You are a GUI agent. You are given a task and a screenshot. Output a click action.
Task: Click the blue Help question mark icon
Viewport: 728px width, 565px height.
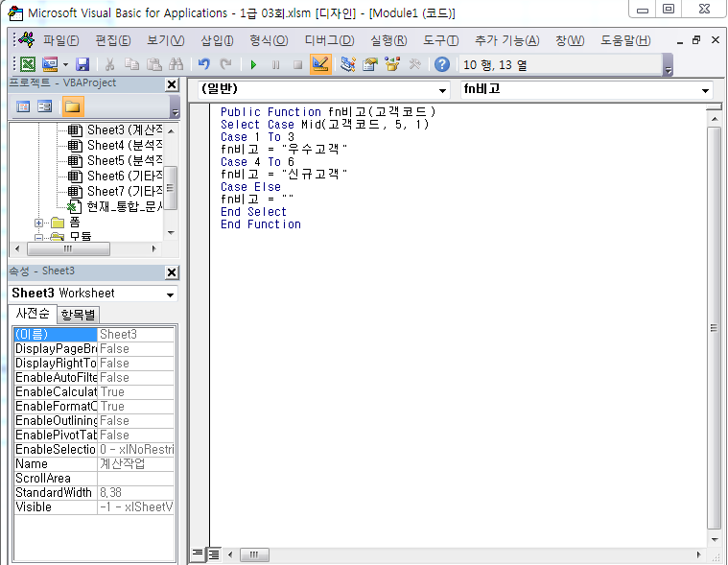pyautogui.click(x=441, y=64)
